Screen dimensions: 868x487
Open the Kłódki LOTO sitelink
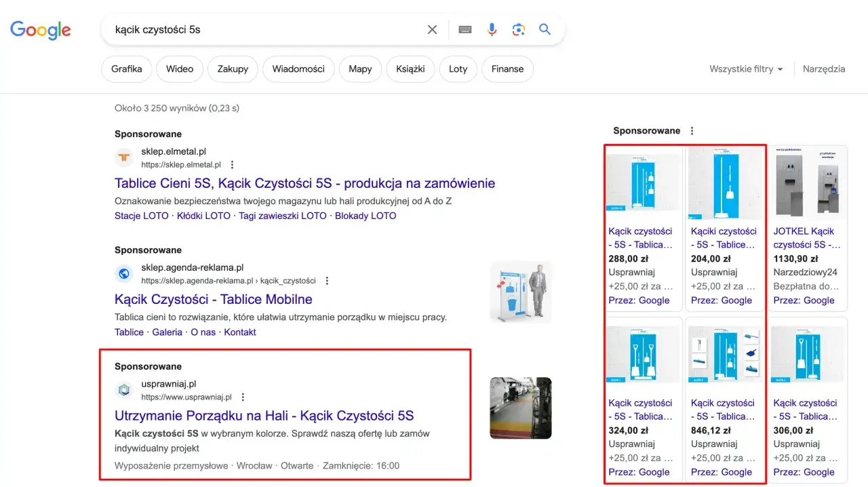[x=203, y=216]
